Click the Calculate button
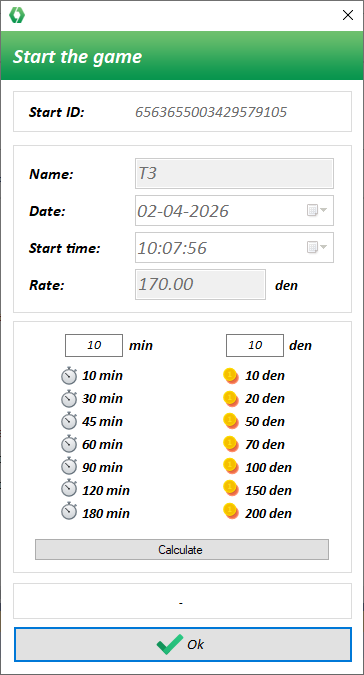This screenshot has width=364, height=675. pyautogui.click(x=182, y=550)
